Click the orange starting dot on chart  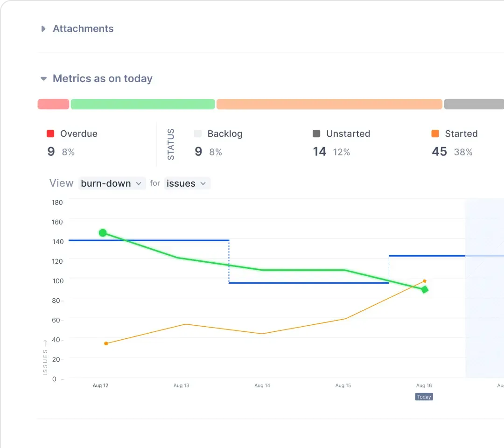pyautogui.click(x=106, y=343)
